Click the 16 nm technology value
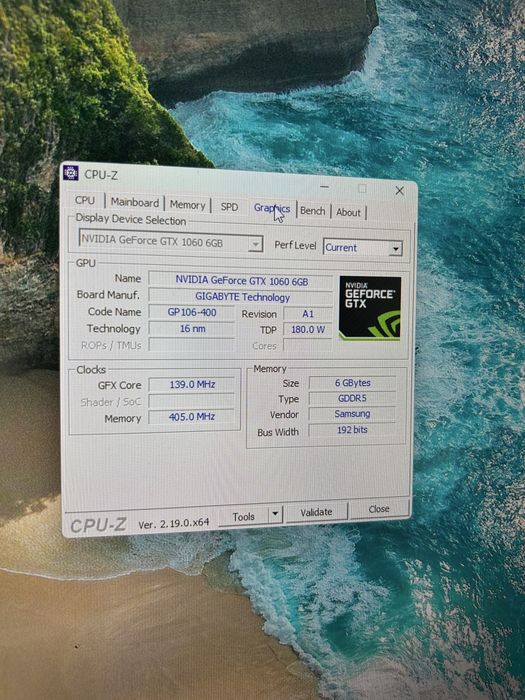This screenshot has height=700, width=525. [192, 329]
